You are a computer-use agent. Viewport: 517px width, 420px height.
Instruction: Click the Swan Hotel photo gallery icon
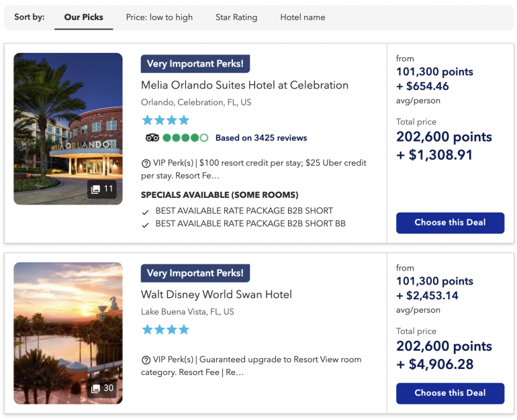101,388
